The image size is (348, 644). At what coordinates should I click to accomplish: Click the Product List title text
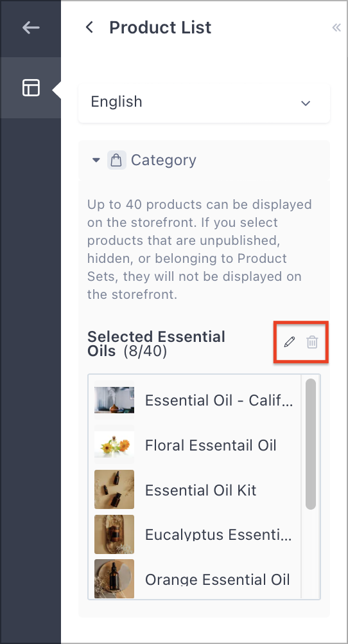[x=161, y=28]
